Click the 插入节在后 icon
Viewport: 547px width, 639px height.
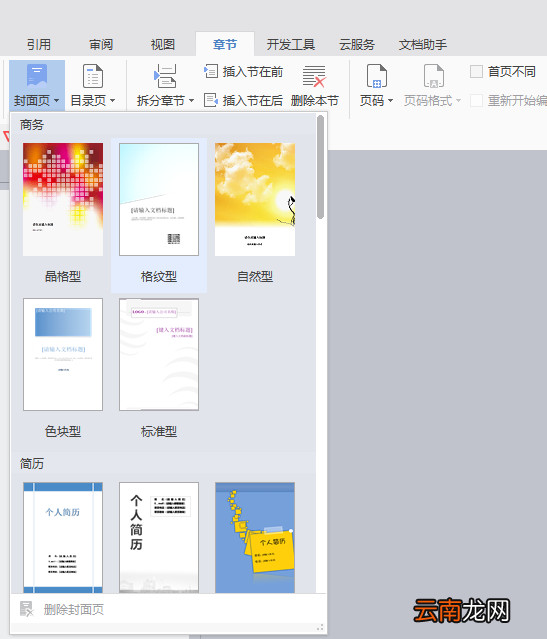tap(211, 100)
